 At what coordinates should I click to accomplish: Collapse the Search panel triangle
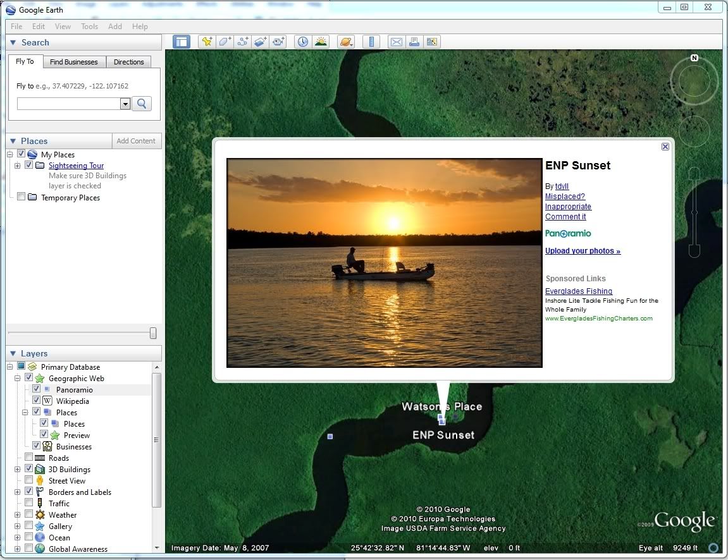tap(13, 42)
